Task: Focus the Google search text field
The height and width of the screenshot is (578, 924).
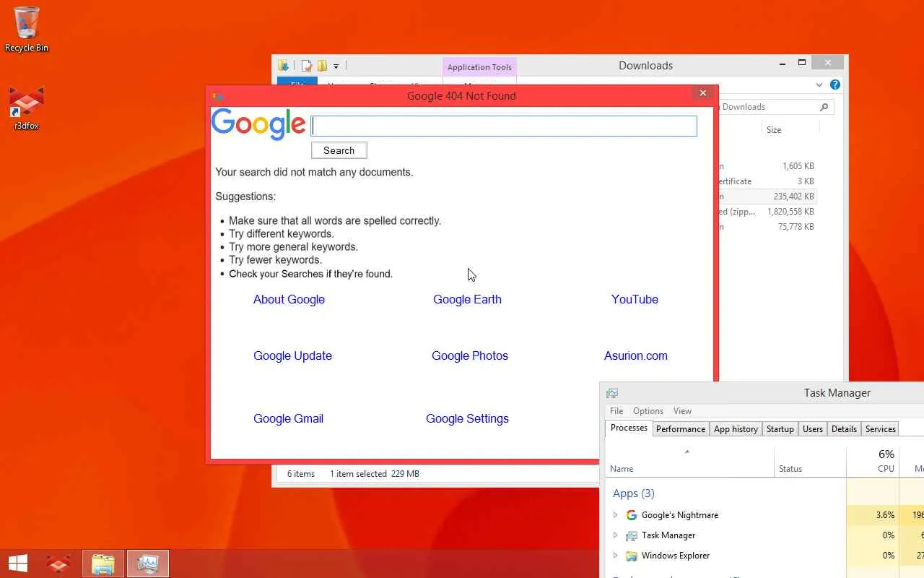Action: click(x=504, y=126)
